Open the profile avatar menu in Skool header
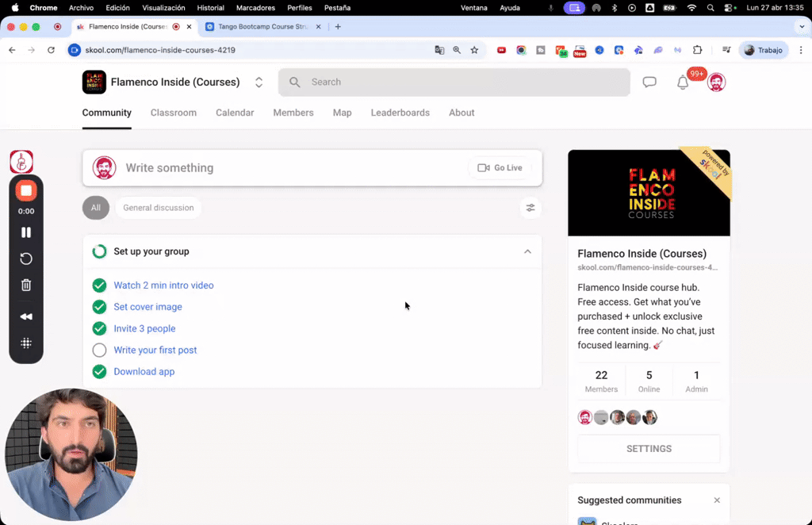This screenshot has width=812, height=525. pos(716,82)
